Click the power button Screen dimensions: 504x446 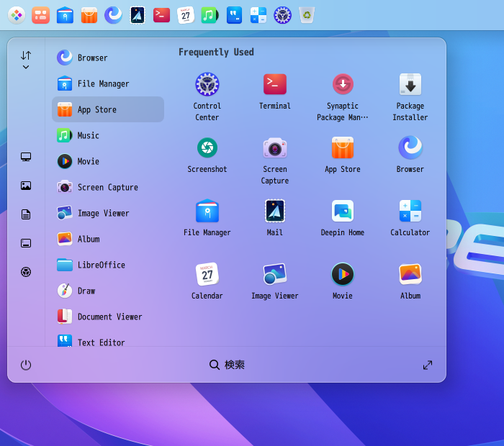click(x=26, y=365)
